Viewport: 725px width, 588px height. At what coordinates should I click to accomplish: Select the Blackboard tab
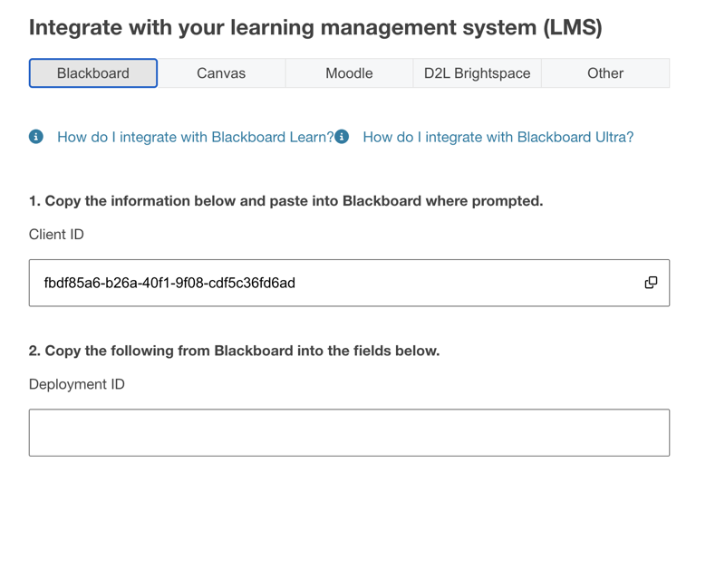(93, 73)
